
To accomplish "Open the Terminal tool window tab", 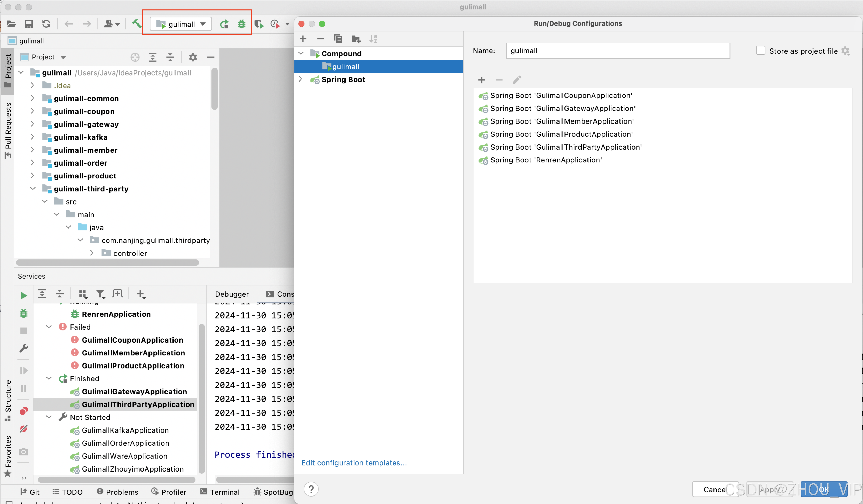I will 220,492.
